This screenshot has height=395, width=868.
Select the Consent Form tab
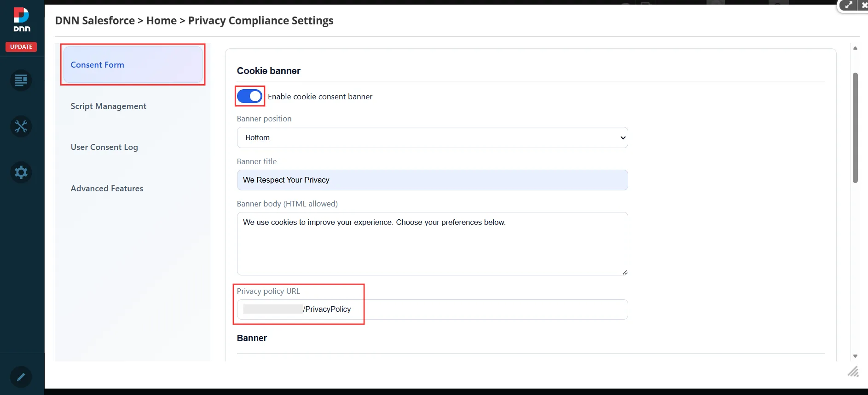point(133,65)
